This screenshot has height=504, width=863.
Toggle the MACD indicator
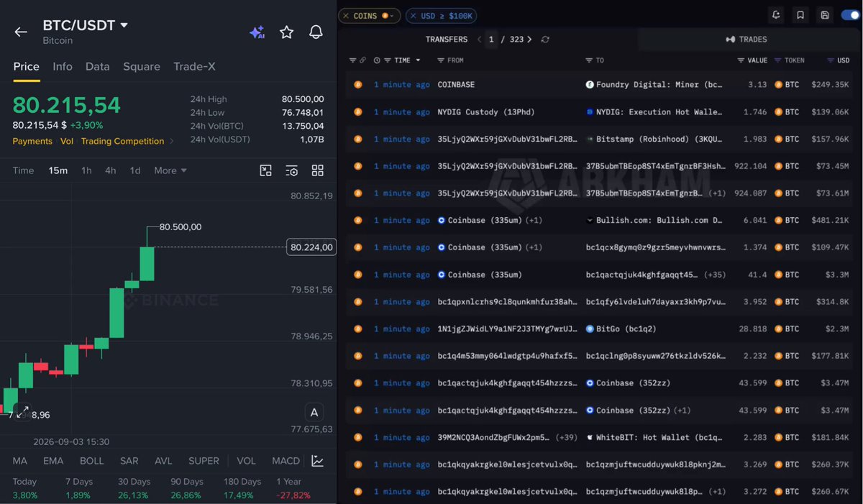tap(286, 461)
